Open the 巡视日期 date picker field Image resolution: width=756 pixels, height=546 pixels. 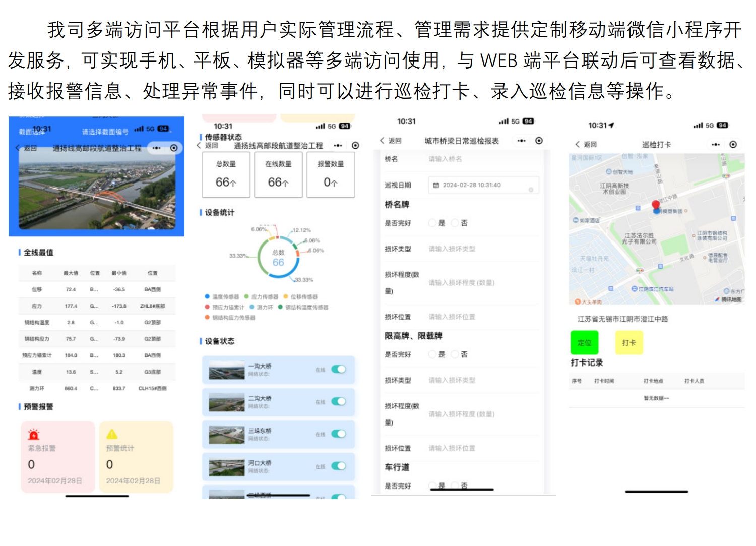point(483,185)
